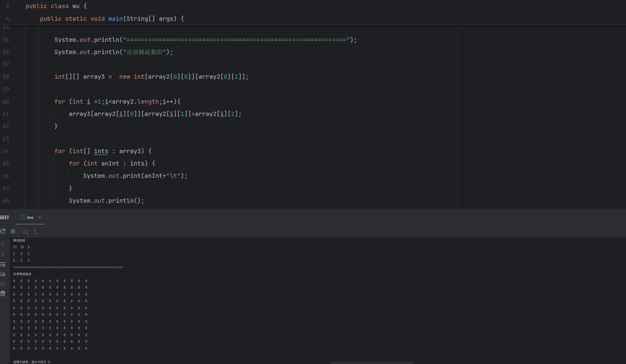
Task: Click the console output row containing the 1
Action: (x=50, y=287)
